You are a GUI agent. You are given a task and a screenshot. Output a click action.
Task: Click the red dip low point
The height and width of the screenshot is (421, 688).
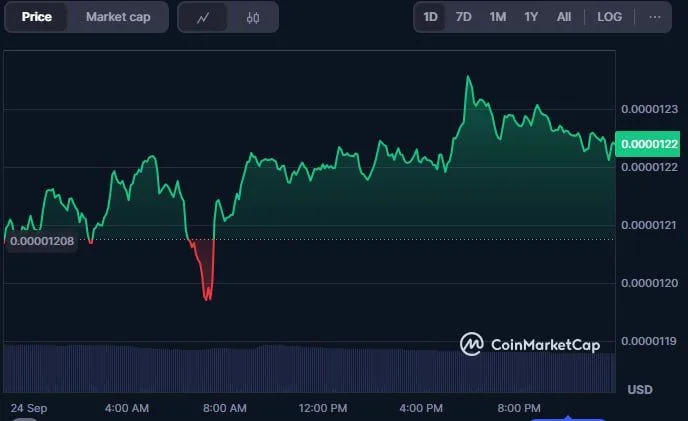(x=208, y=298)
